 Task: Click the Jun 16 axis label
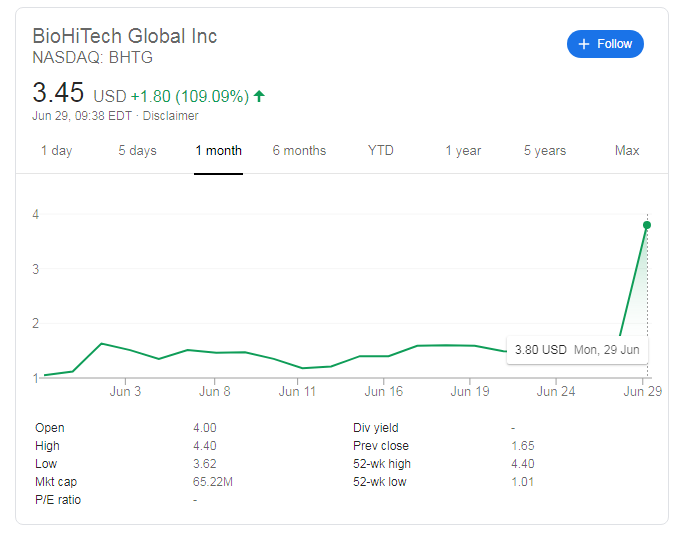pos(383,391)
